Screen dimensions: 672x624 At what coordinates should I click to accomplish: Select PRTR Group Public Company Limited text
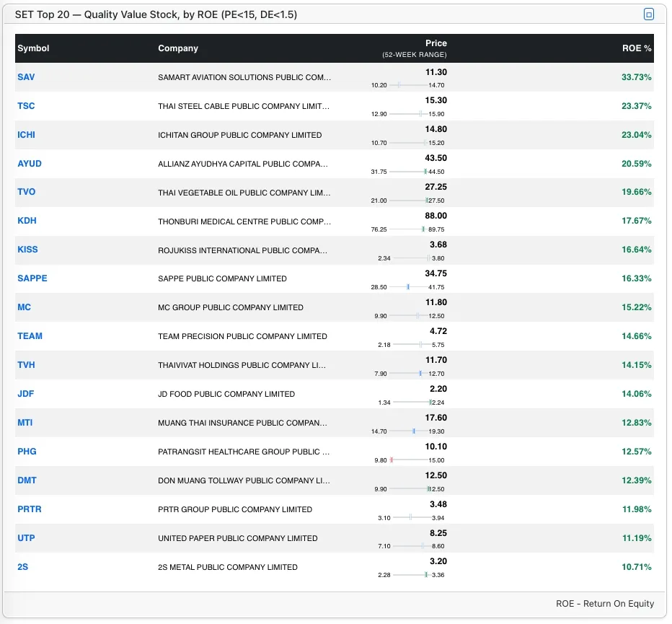click(235, 509)
